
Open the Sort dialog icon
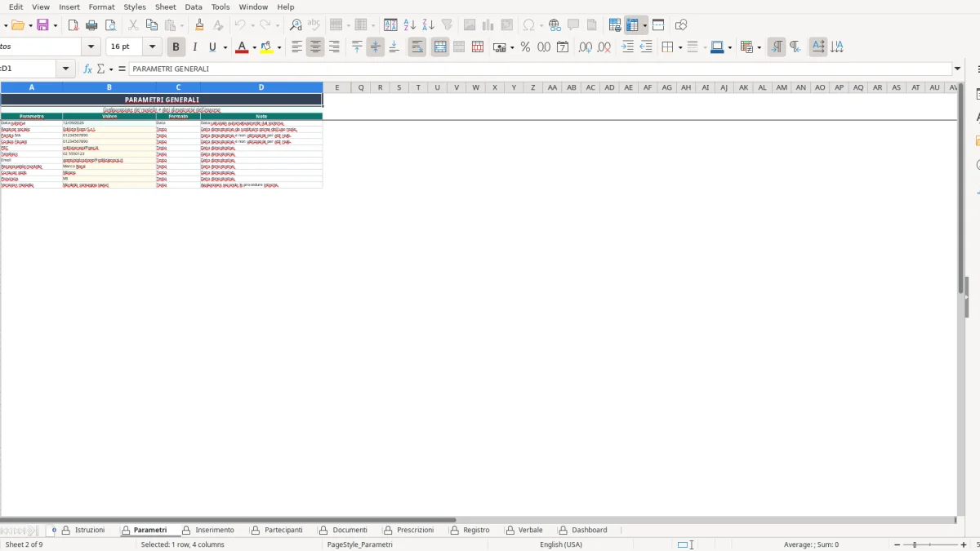(x=390, y=25)
